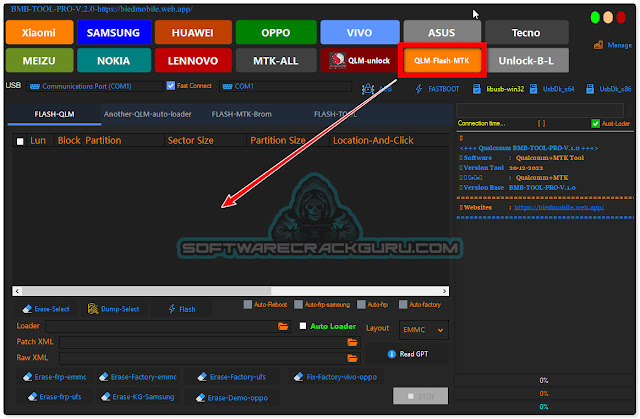This screenshot has height=419, width=640.
Task: Install the libusb-win32 driver
Action: click(x=499, y=89)
